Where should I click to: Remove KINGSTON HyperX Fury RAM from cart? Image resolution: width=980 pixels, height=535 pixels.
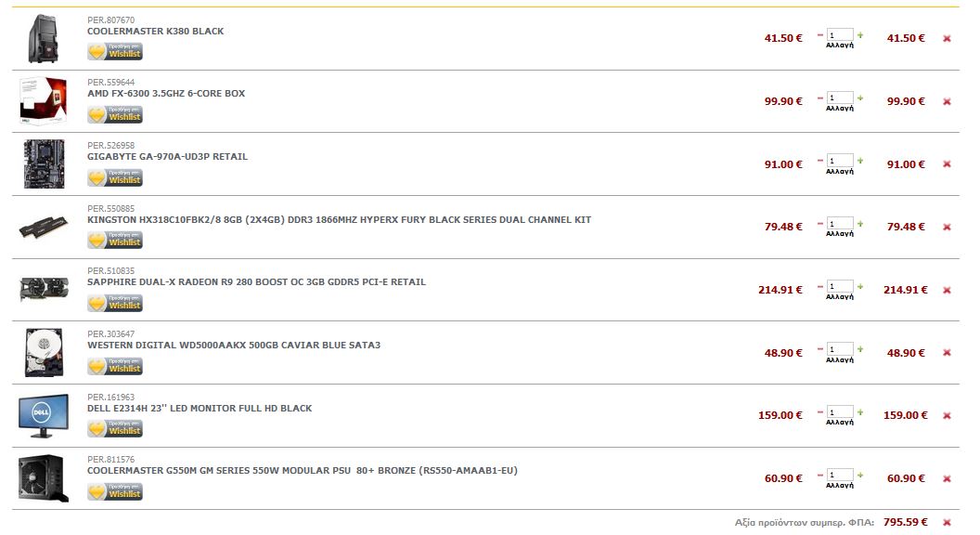[947, 228]
